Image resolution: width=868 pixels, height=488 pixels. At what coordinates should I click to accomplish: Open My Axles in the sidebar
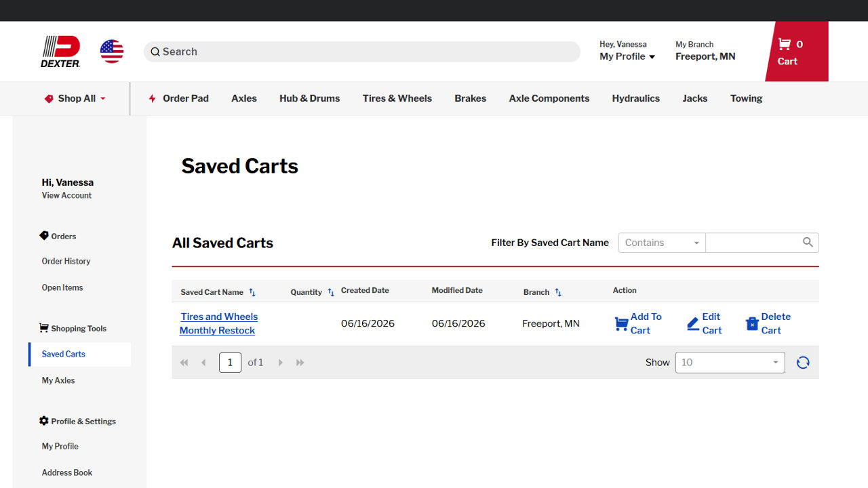58,380
